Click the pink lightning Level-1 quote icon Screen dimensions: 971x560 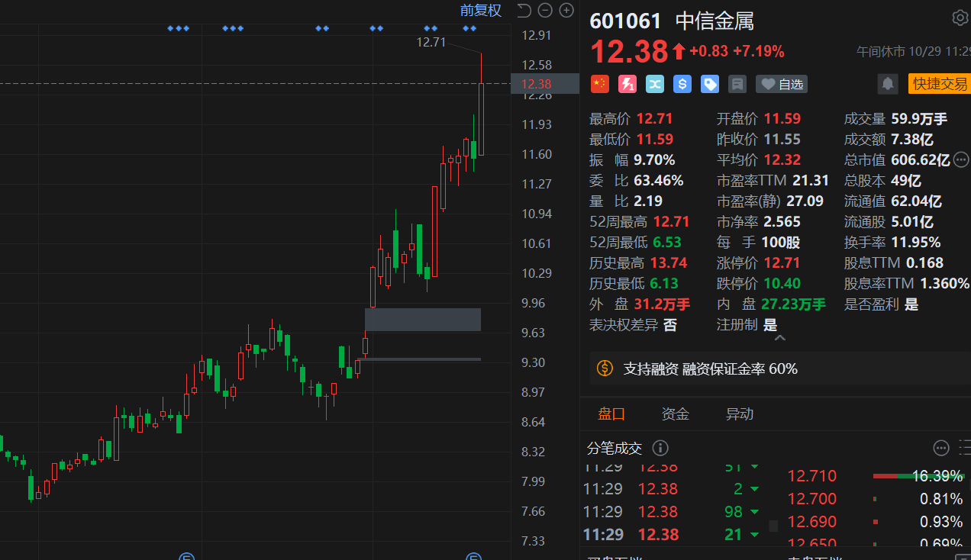627,84
